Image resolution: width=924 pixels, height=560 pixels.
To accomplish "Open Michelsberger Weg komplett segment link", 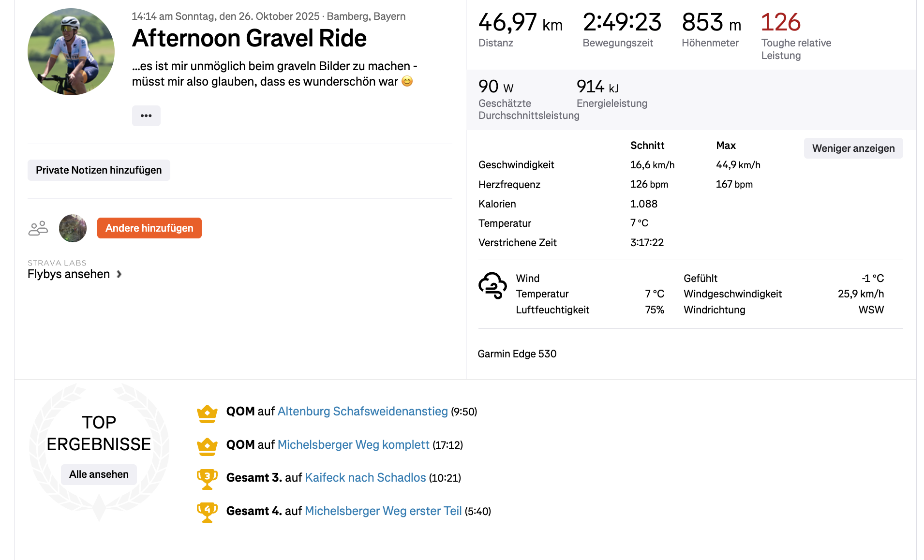I will coord(353,445).
